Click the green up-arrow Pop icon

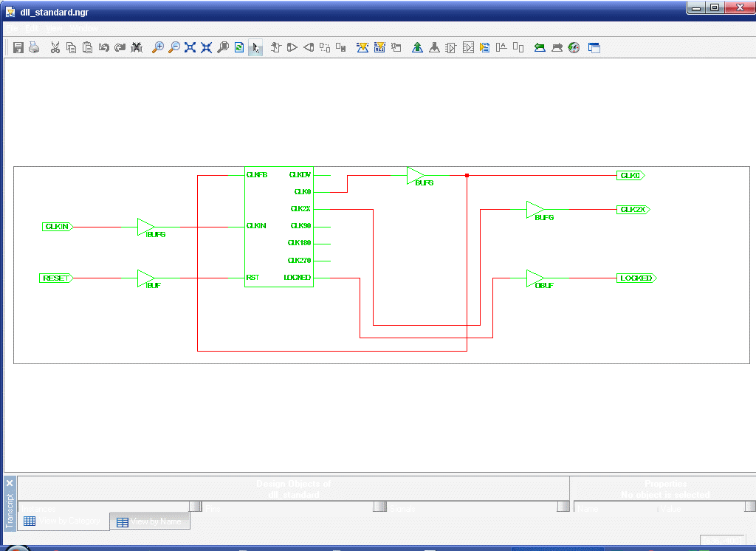417,47
